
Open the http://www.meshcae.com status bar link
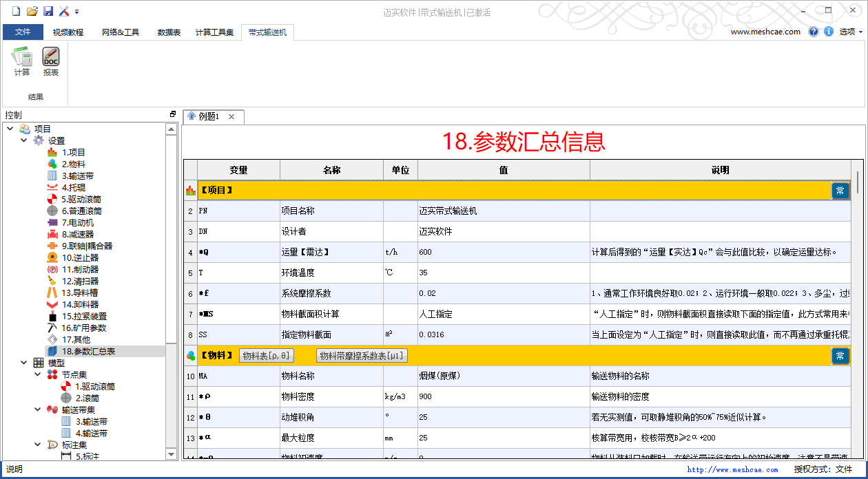732,469
